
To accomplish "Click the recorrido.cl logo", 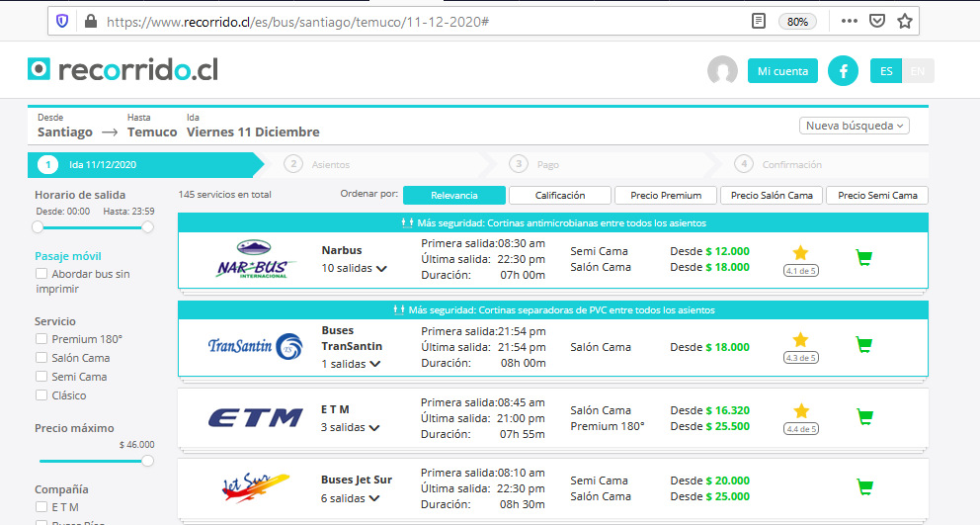I will click(122, 69).
